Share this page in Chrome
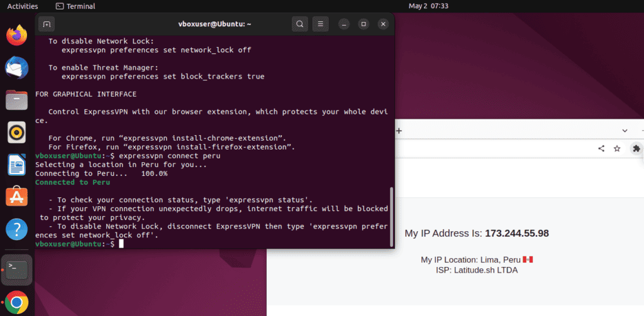This screenshot has height=316, width=644. click(x=601, y=148)
